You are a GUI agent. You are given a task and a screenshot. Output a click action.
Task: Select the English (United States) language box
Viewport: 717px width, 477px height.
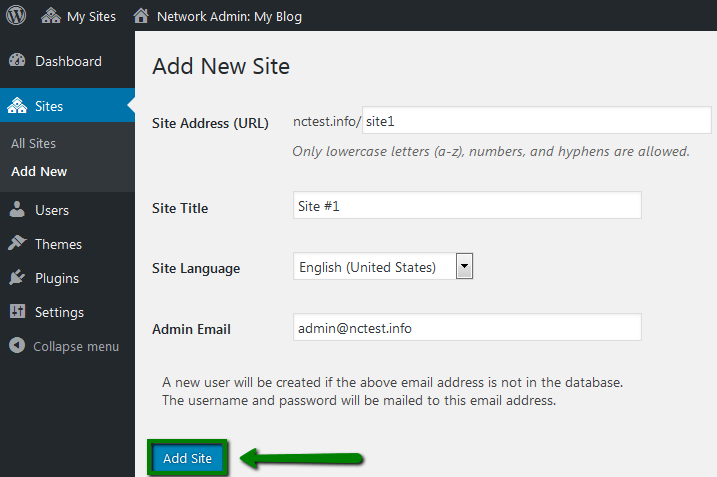(x=383, y=266)
